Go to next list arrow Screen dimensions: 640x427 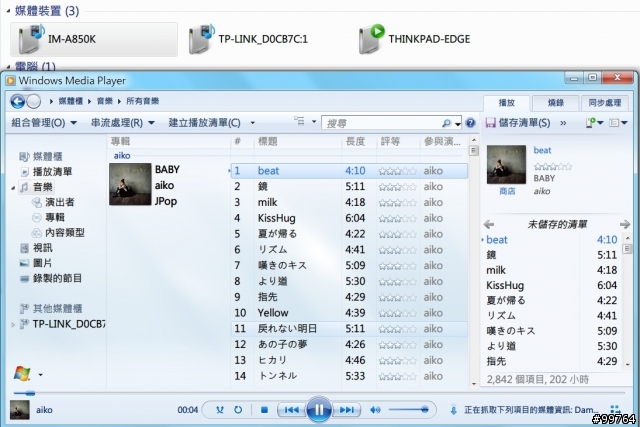click(x=624, y=224)
